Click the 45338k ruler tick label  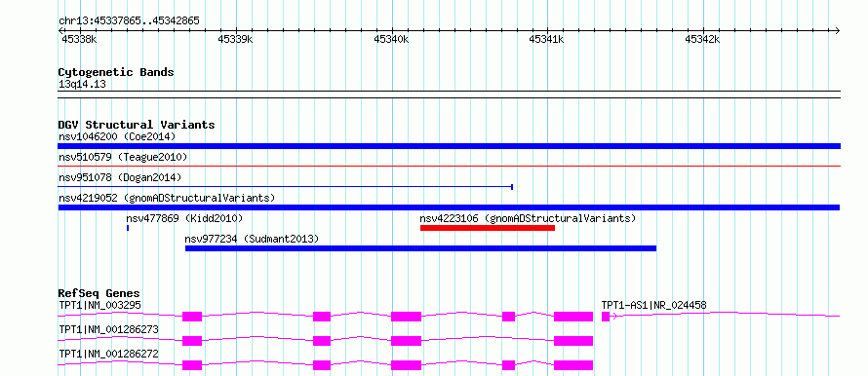[x=78, y=39]
